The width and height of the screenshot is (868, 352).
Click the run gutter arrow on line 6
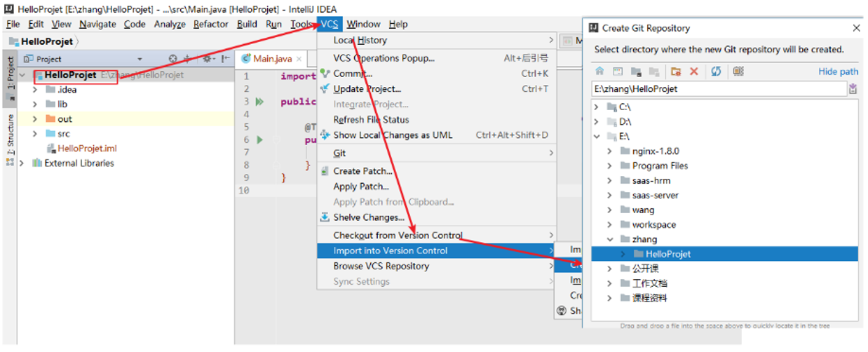(259, 140)
